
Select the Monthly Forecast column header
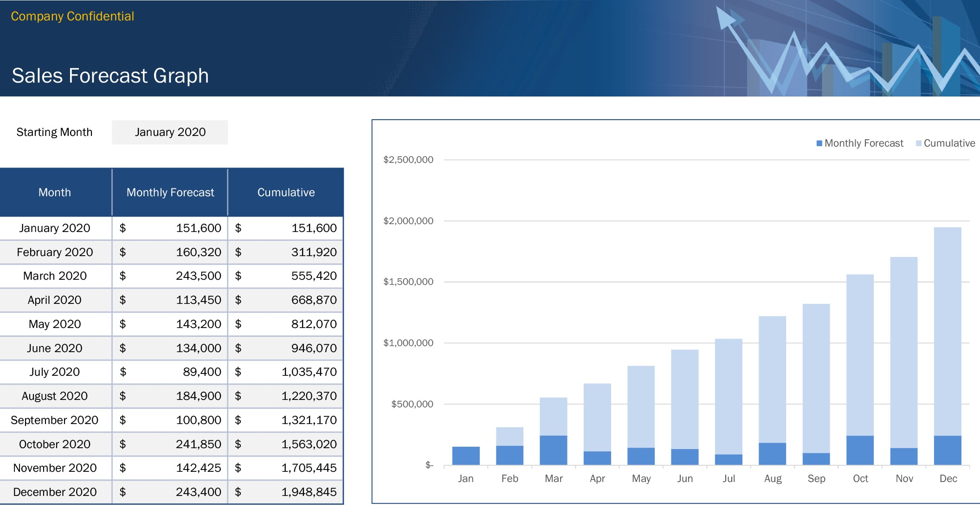(x=170, y=192)
